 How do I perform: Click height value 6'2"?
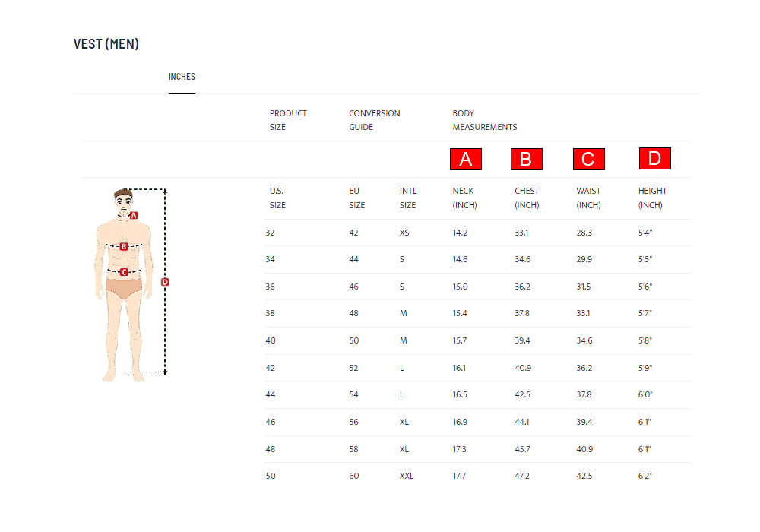coord(645,476)
